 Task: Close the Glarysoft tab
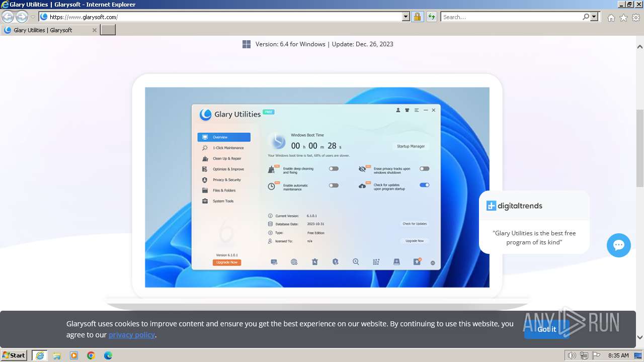94,30
